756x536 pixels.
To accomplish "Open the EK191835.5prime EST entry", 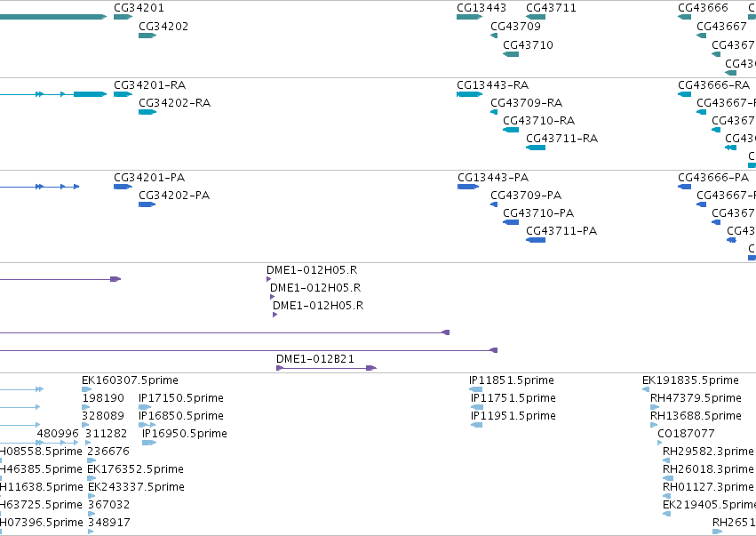I will pos(646,389).
